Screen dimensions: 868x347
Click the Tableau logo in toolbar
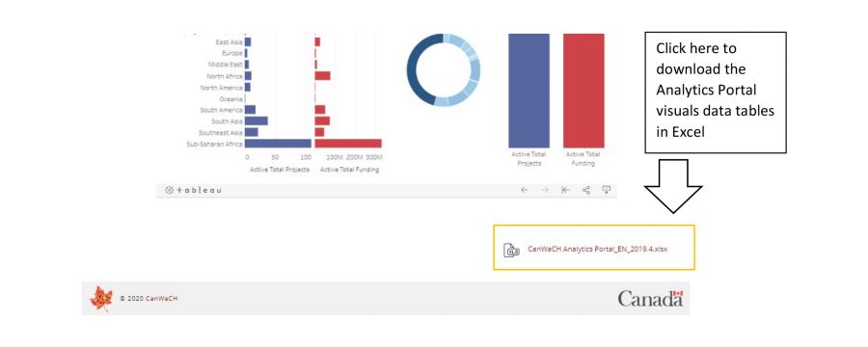coord(193,190)
